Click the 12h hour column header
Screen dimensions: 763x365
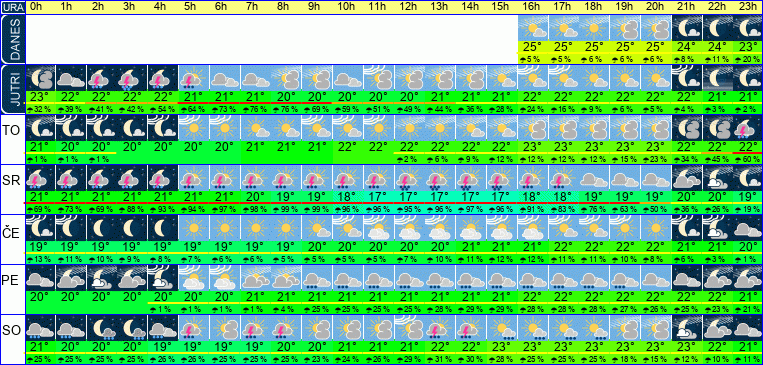click(409, 7)
